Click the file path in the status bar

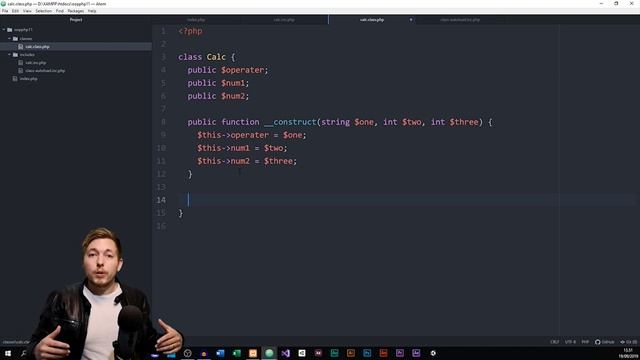[x=16, y=342]
